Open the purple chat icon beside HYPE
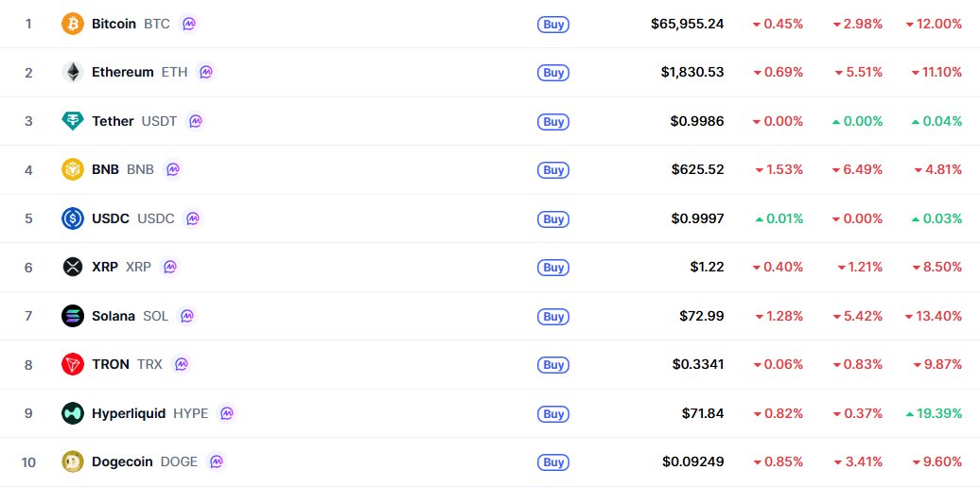The height and width of the screenshot is (488, 980). 227,413
